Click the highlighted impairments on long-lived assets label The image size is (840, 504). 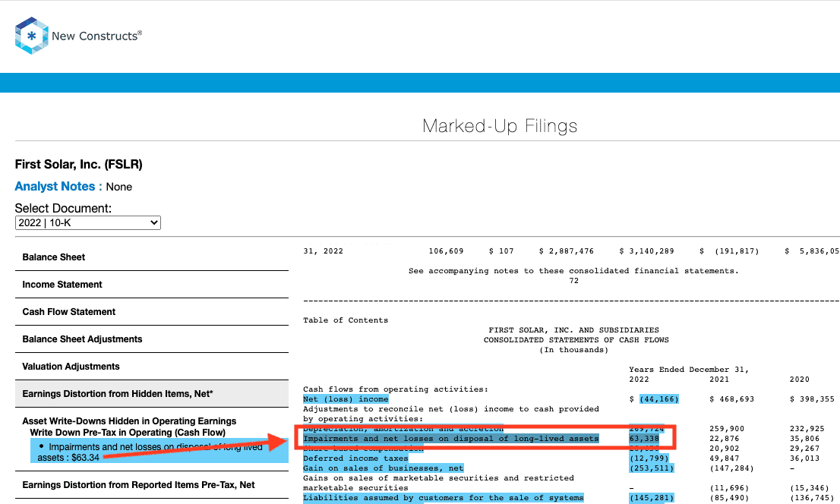(451, 439)
